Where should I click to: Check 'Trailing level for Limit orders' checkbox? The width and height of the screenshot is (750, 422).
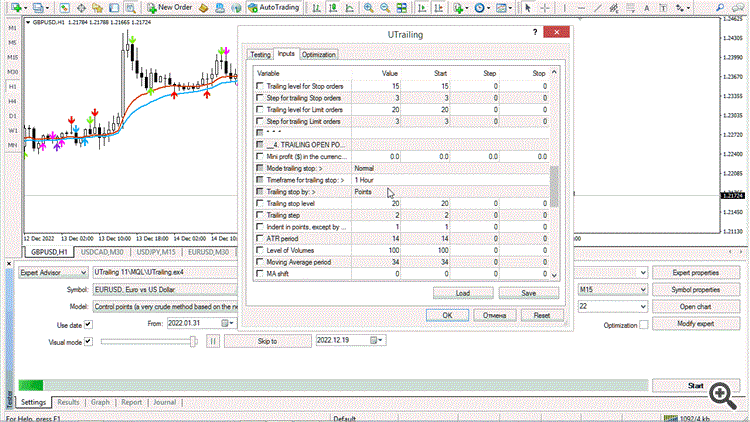point(260,110)
